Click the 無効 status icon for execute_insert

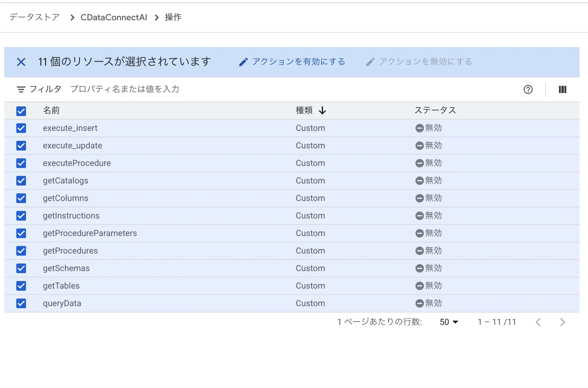tap(419, 128)
